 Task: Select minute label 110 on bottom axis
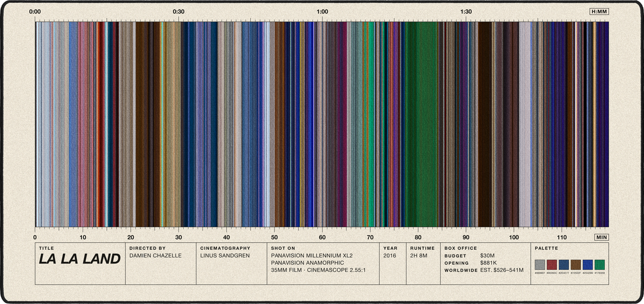(x=561, y=237)
